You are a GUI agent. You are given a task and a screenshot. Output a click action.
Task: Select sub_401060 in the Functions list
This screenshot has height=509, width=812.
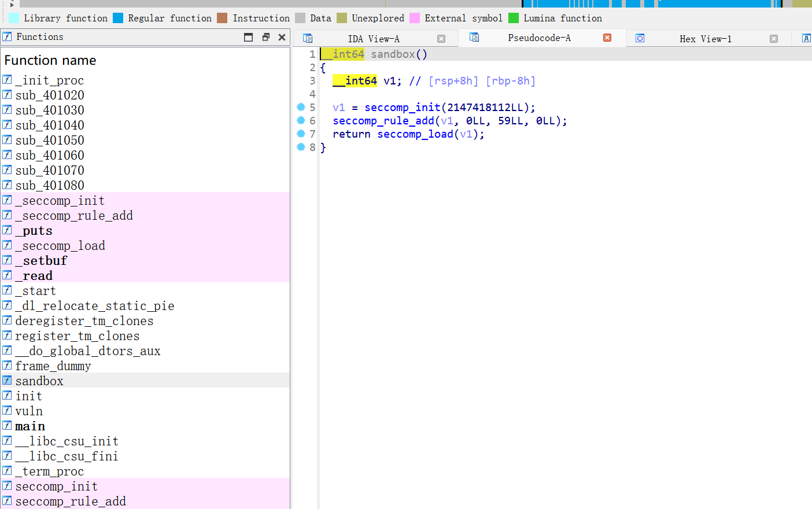coord(145,155)
